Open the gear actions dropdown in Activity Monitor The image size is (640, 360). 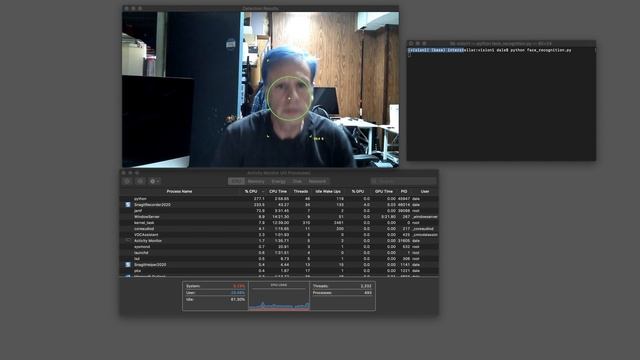coord(154,181)
